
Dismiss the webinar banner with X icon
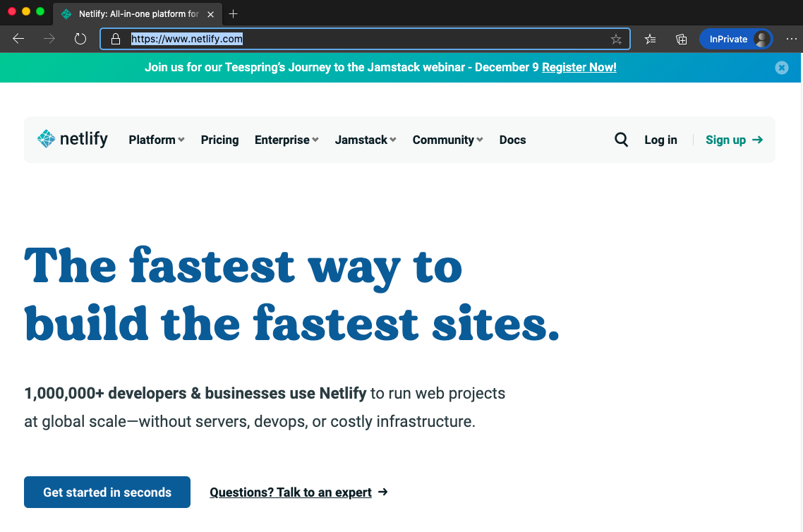[782, 68]
